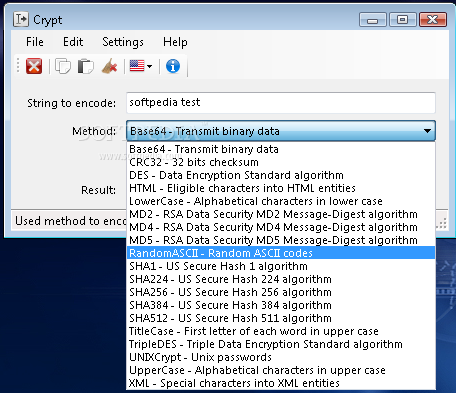
Task: Choose XML - Special characters into XML entities
Action: click(281, 383)
